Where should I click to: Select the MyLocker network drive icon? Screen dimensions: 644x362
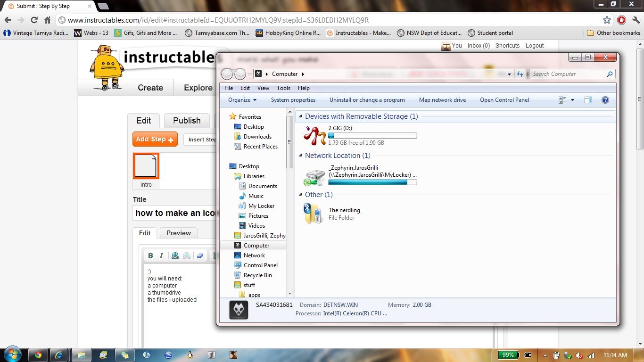(x=314, y=178)
